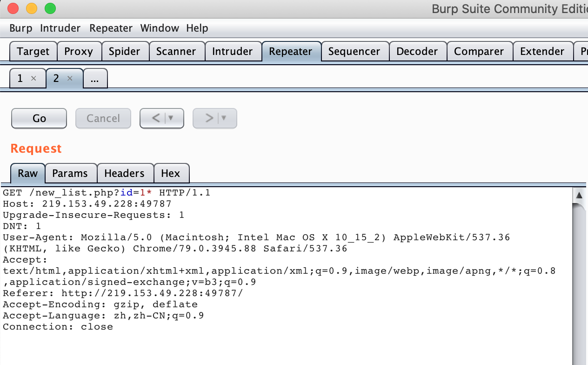Switch to the Proxy tab

pos(78,51)
